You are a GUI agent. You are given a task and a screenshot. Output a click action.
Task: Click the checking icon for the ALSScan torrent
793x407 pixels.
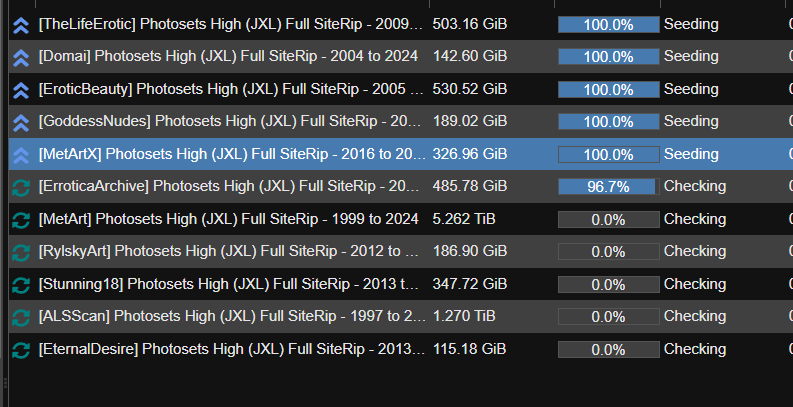pos(20,317)
